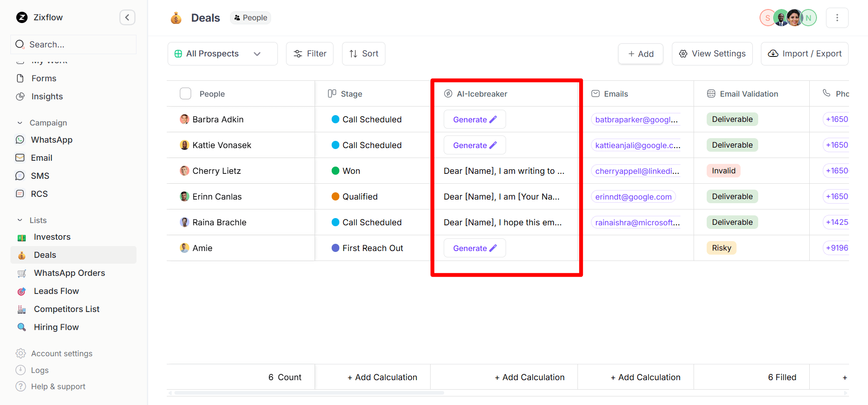868x405 pixels.
Task: Click Generate for Amie's icebreaker
Action: 474,248
